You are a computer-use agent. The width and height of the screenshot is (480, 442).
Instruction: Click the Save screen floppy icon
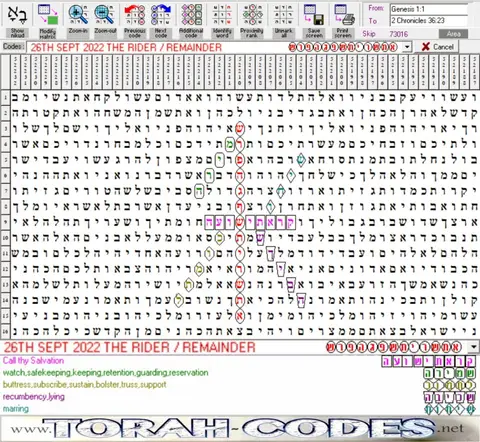click(x=314, y=15)
